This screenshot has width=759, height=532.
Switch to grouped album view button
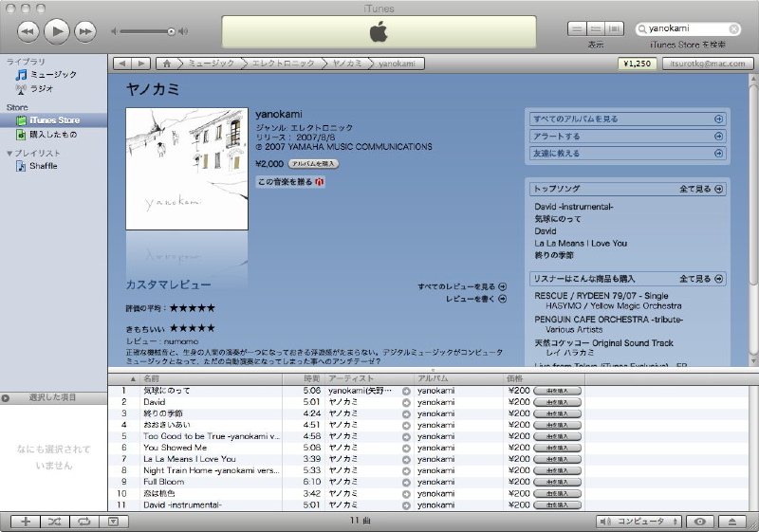[596, 29]
